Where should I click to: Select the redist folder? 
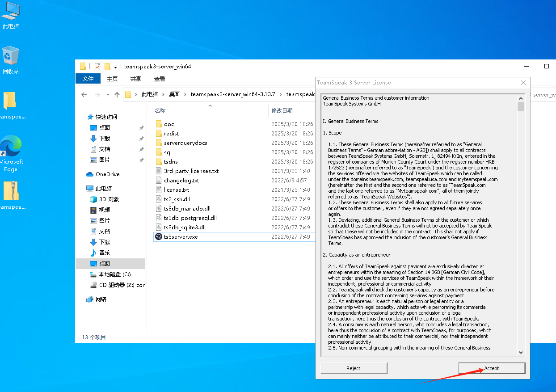[172, 134]
